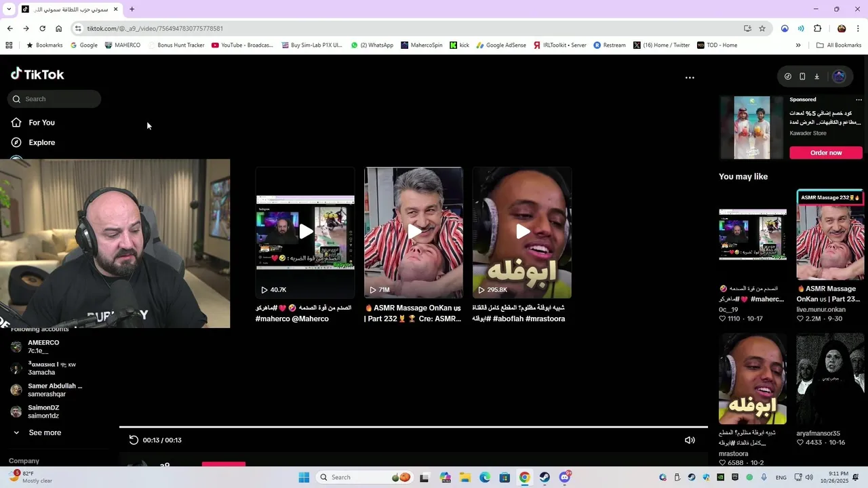Open the Home / Twitter bookmark

coord(661,45)
